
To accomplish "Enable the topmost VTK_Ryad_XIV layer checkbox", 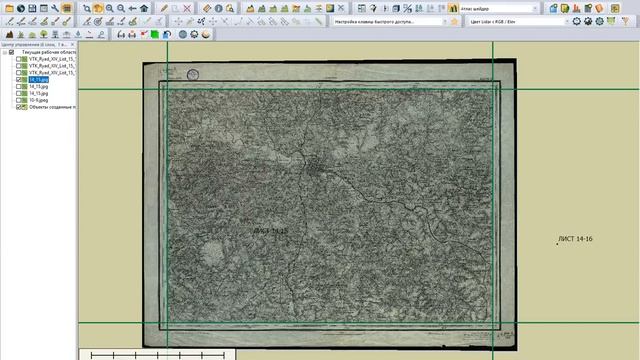I will 18,59.
